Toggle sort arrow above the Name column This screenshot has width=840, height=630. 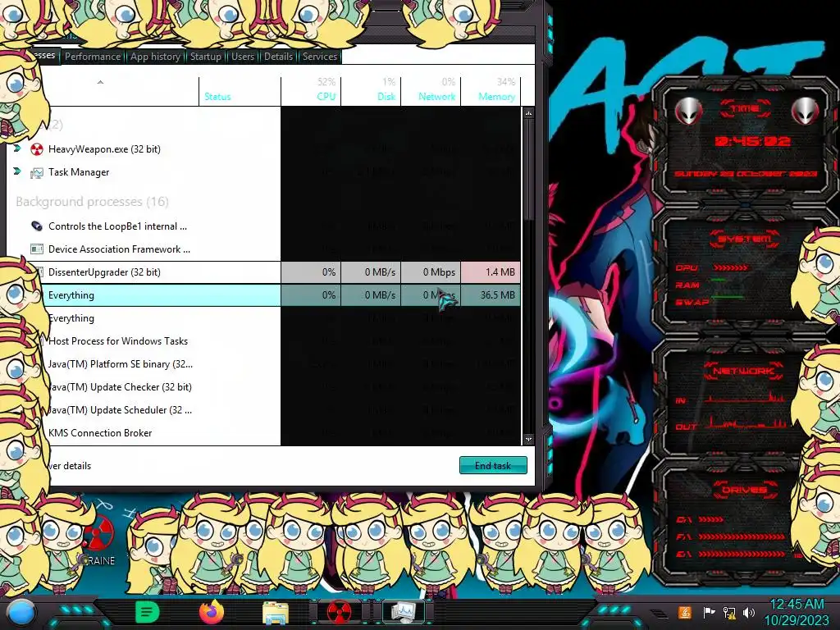(100, 83)
